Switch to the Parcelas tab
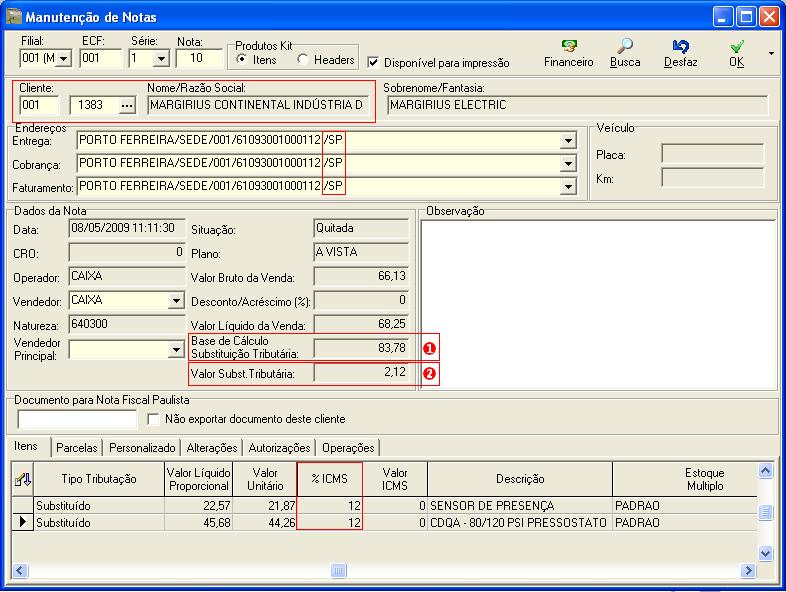The width and height of the screenshot is (786, 592). click(77, 448)
